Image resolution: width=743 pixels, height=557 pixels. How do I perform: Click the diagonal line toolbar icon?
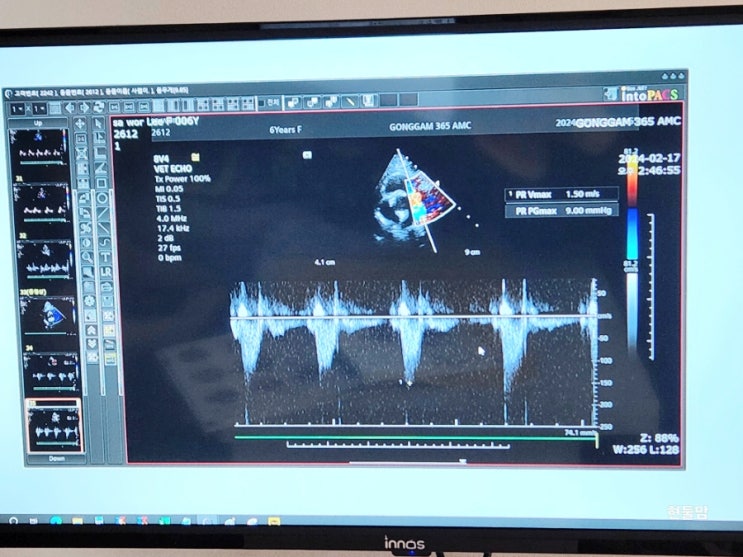(350, 101)
